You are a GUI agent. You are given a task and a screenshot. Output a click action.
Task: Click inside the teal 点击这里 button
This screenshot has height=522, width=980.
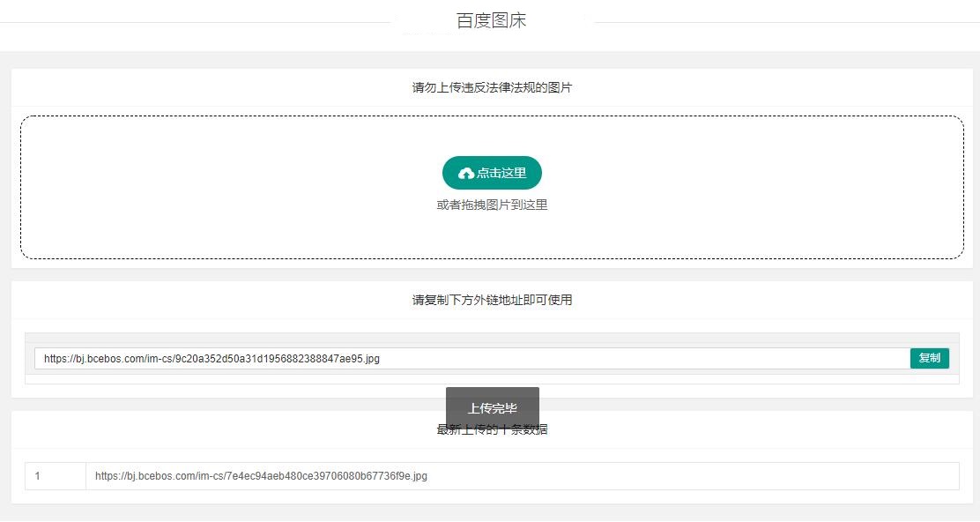click(493, 172)
